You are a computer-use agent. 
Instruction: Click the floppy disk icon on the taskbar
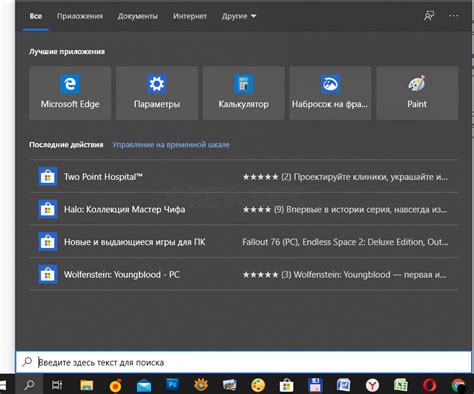[315, 385]
